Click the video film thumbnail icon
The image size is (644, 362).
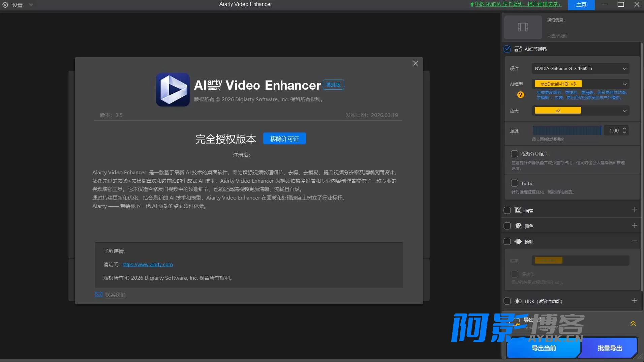pyautogui.click(x=523, y=27)
